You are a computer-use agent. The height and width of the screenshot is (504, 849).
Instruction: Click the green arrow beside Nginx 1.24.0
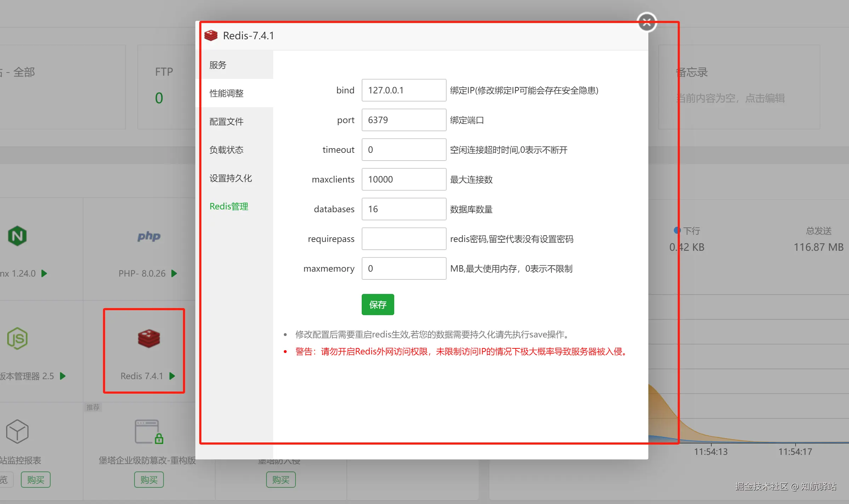coord(44,273)
